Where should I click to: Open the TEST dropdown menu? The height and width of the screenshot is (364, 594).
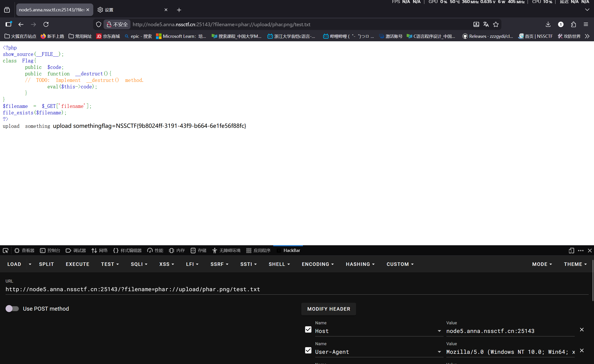click(110, 264)
